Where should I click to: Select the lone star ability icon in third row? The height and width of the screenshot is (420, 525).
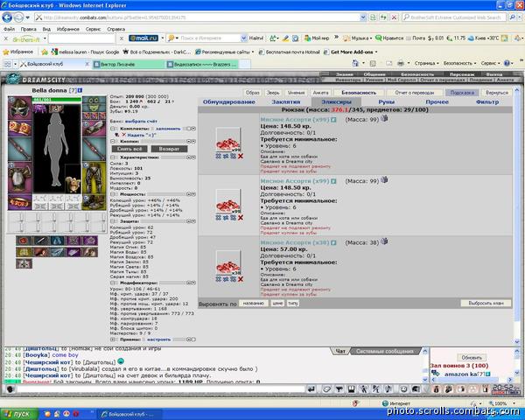[24, 263]
